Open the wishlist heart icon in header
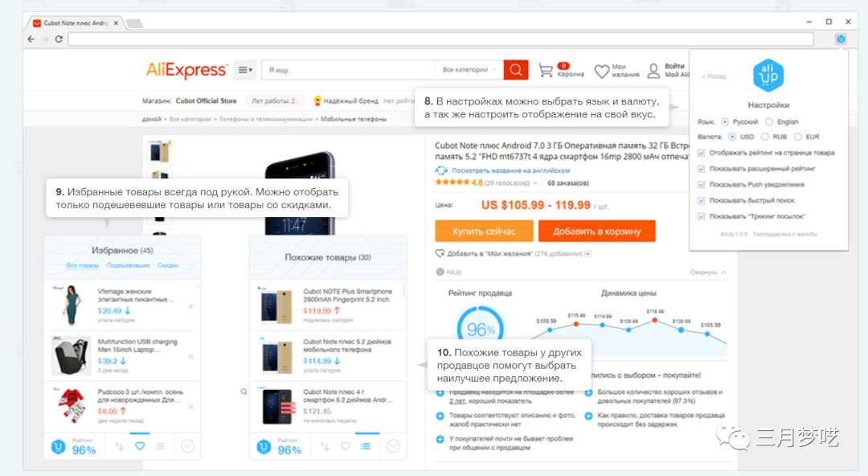 tap(601, 72)
